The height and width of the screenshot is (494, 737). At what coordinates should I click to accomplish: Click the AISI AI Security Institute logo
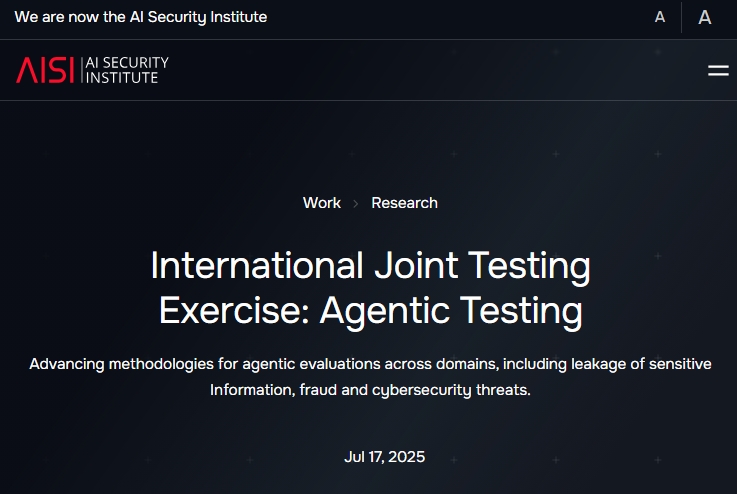point(93,70)
